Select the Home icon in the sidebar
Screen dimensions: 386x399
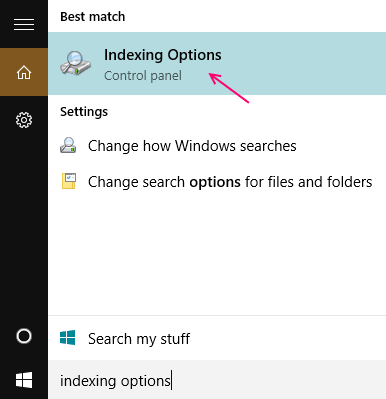tap(24, 72)
